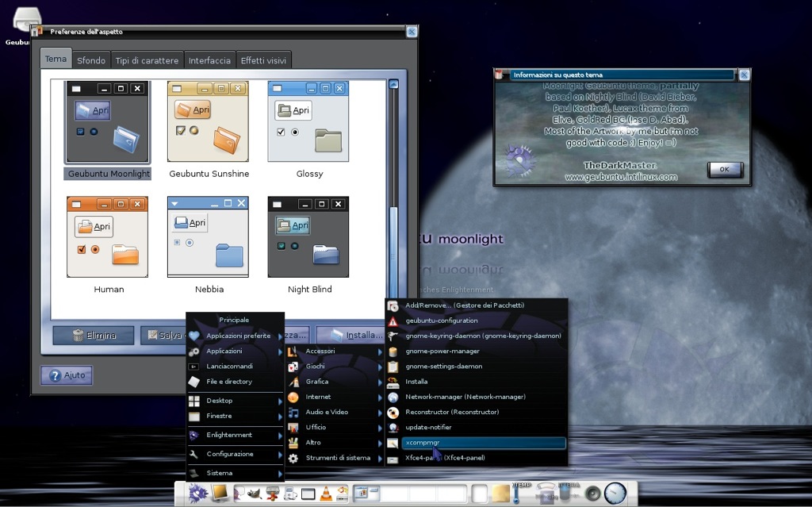The height and width of the screenshot is (507, 812).
Task: Select the highlighted xcompmgr entry
Action: (x=477, y=443)
